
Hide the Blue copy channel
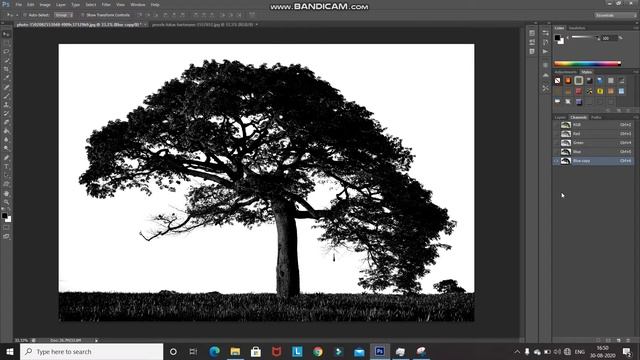click(556, 161)
